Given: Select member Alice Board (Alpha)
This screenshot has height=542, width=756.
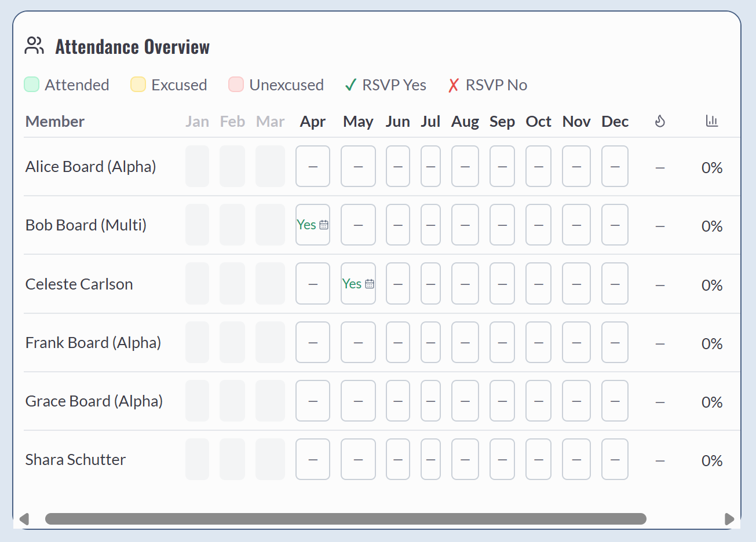Looking at the screenshot, I should tap(91, 167).
